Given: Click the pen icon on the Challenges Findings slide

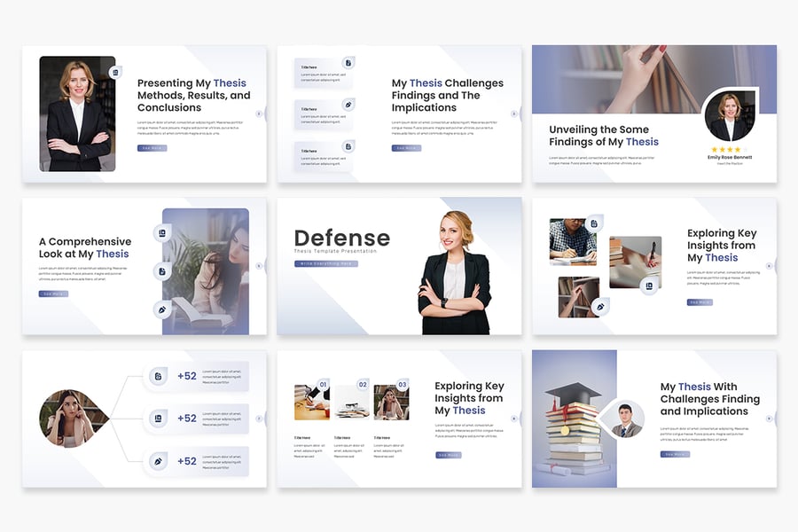Looking at the screenshot, I should (x=348, y=105).
